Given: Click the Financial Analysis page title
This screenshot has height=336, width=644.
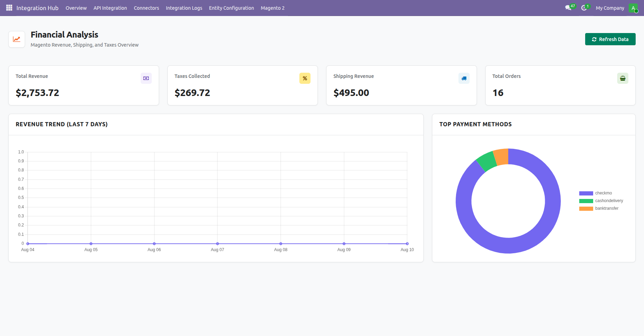Looking at the screenshot, I should [64, 35].
